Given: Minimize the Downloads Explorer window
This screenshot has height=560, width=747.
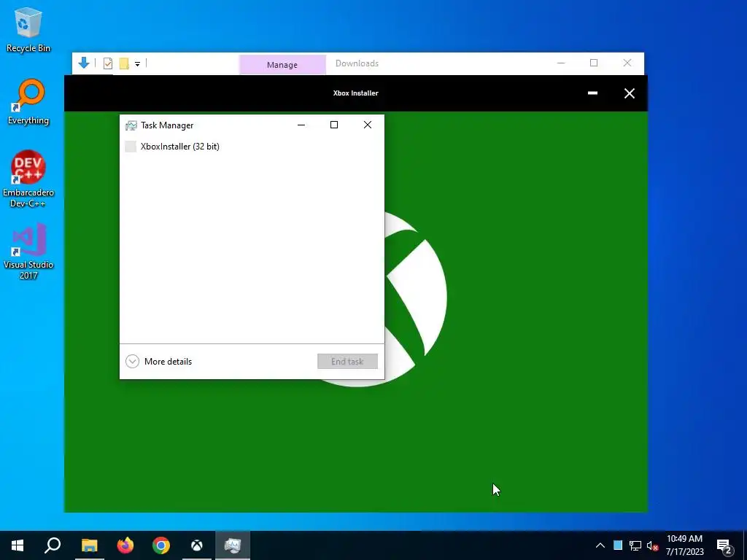Looking at the screenshot, I should [561, 63].
